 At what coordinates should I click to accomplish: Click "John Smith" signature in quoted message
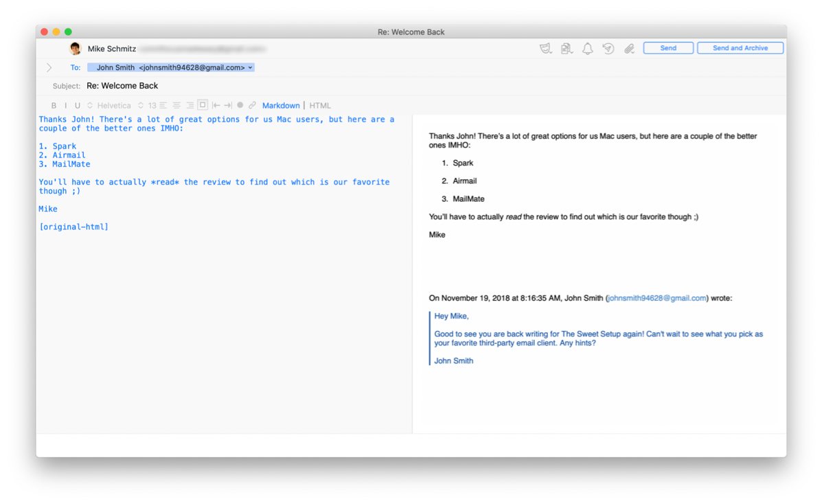pos(454,361)
